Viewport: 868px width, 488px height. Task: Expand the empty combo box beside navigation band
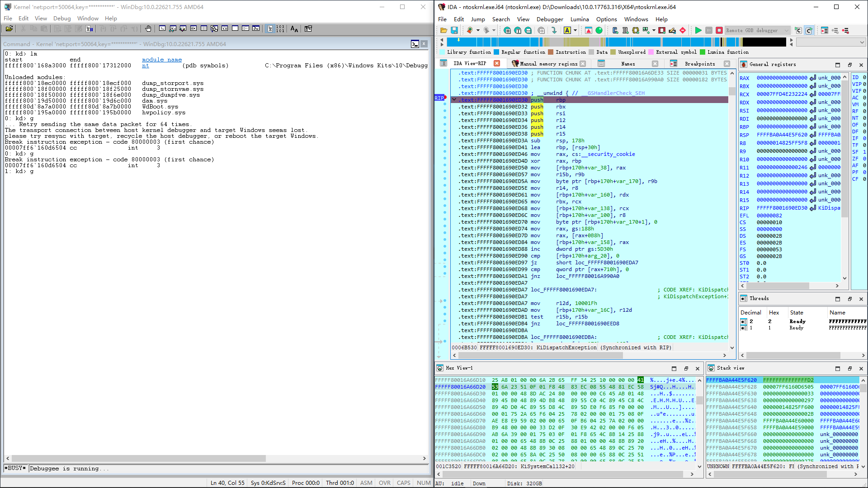coord(831,42)
